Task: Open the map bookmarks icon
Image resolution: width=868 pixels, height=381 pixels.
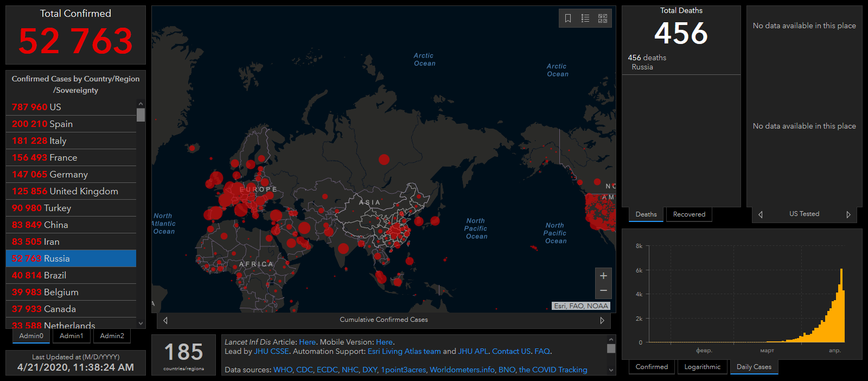Action: click(x=568, y=18)
